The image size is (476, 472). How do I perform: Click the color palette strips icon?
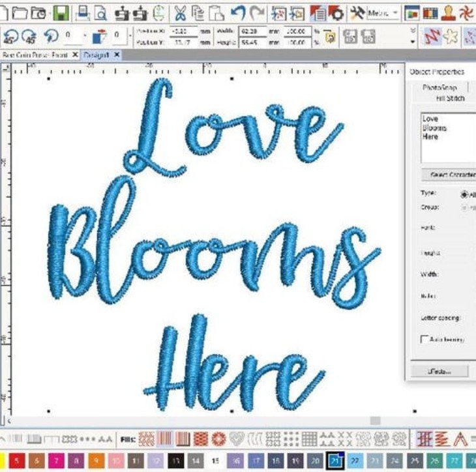[x=430, y=13]
